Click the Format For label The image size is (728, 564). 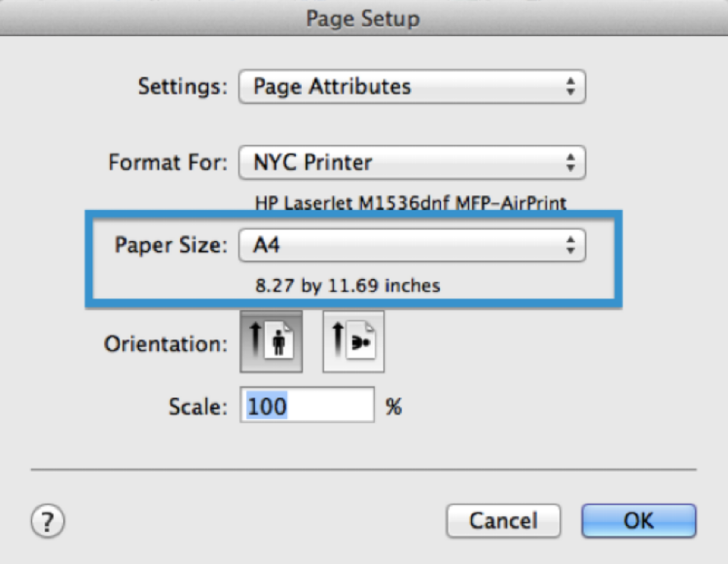[x=168, y=162]
